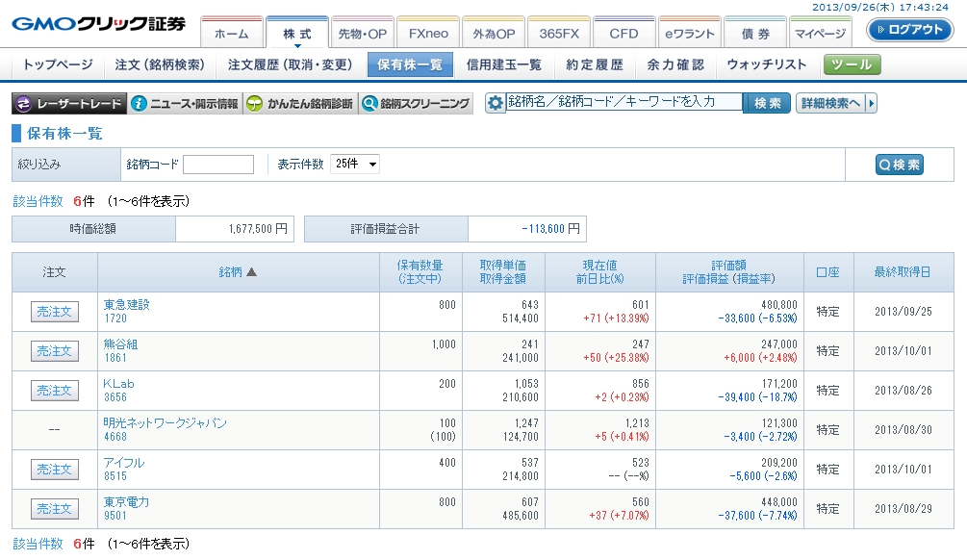Viewport: 967px width, 560px height.
Task: Open the 注文履歴 (取消・変更) menu item
Action: point(288,64)
